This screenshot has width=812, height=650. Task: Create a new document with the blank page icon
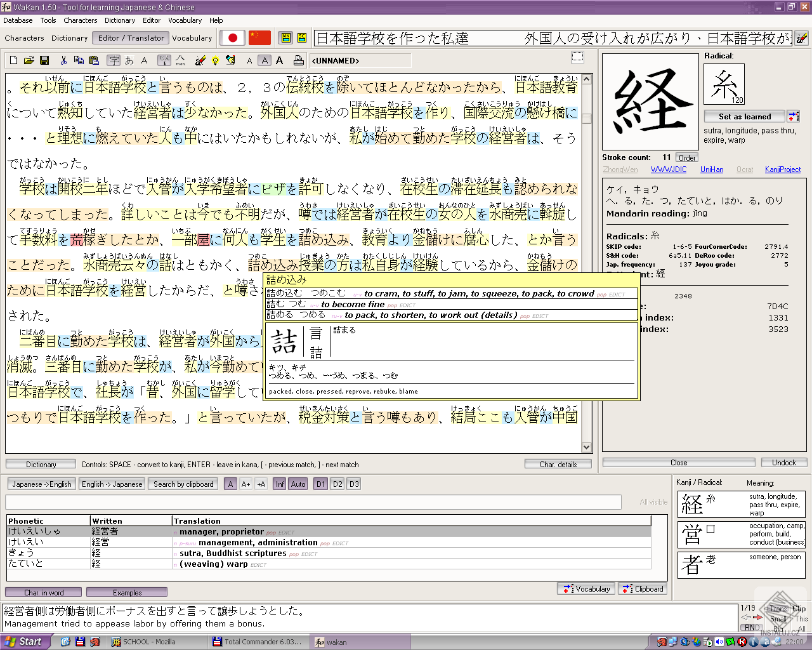(x=13, y=60)
